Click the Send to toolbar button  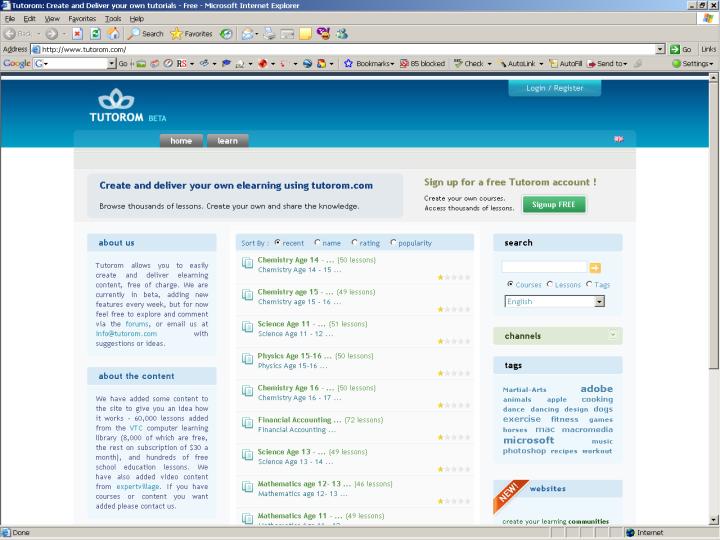tap(608, 63)
